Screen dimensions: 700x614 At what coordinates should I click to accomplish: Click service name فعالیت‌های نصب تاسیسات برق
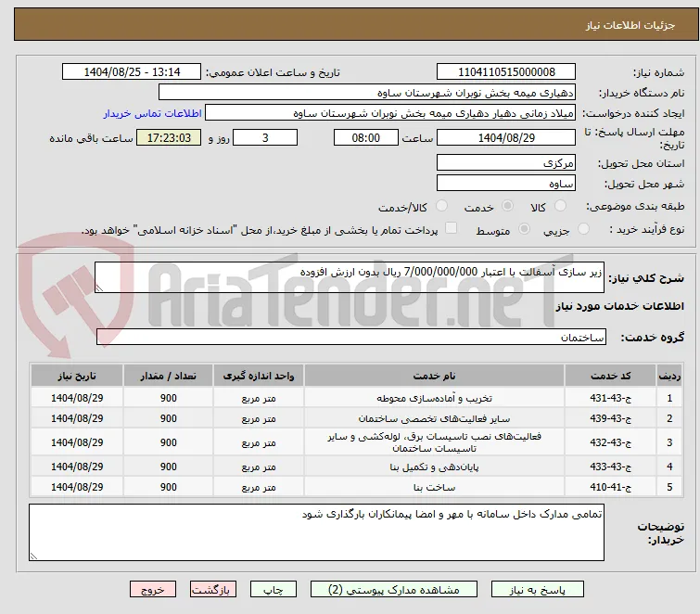point(435,442)
